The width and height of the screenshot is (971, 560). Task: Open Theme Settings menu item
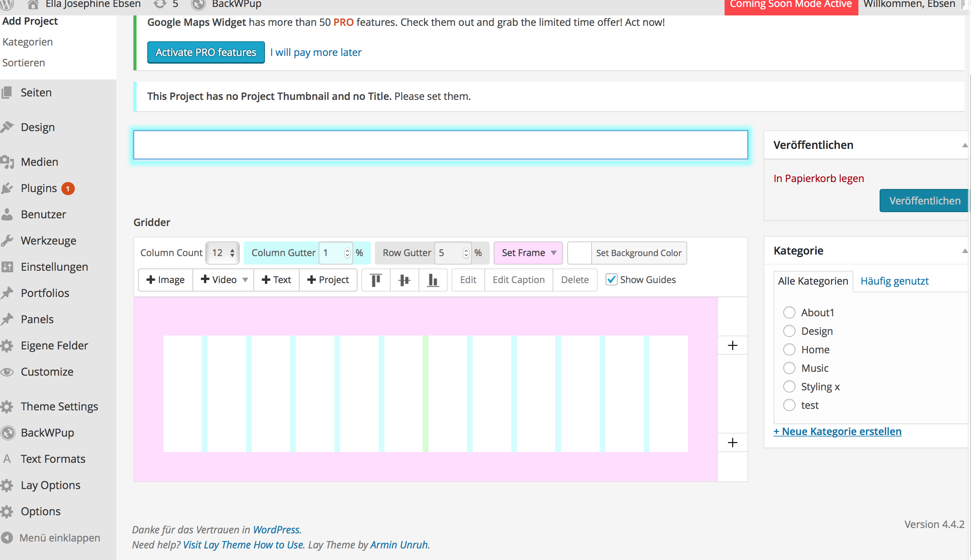pos(59,407)
